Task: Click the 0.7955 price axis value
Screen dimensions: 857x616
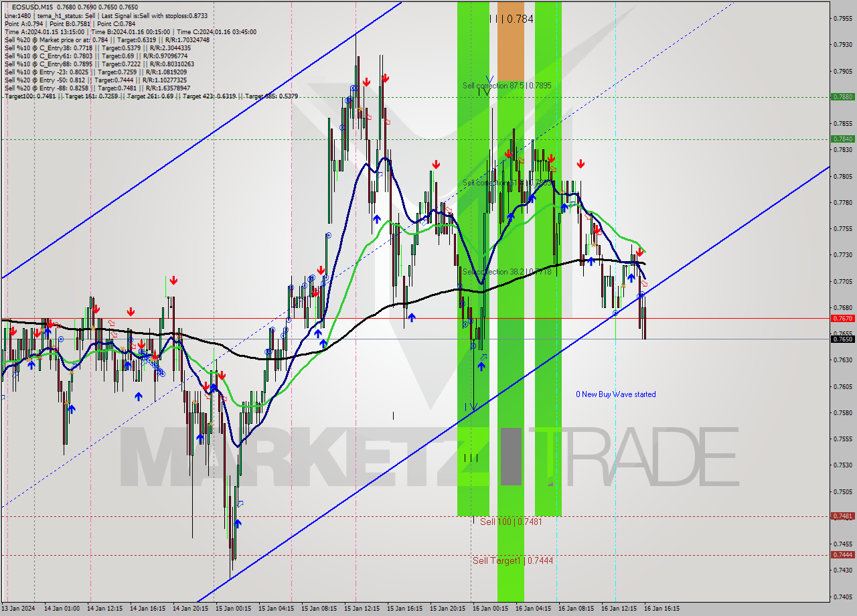Action: point(842,18)
